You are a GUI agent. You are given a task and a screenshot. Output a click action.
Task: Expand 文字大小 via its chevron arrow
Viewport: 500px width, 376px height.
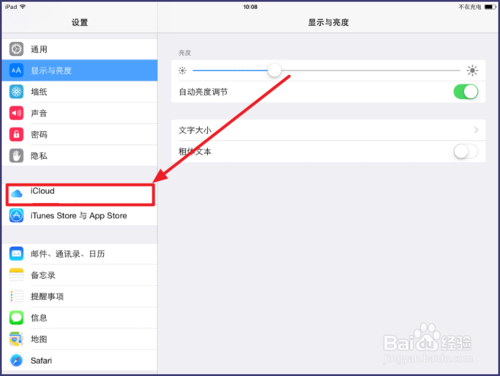click(476, 130)
